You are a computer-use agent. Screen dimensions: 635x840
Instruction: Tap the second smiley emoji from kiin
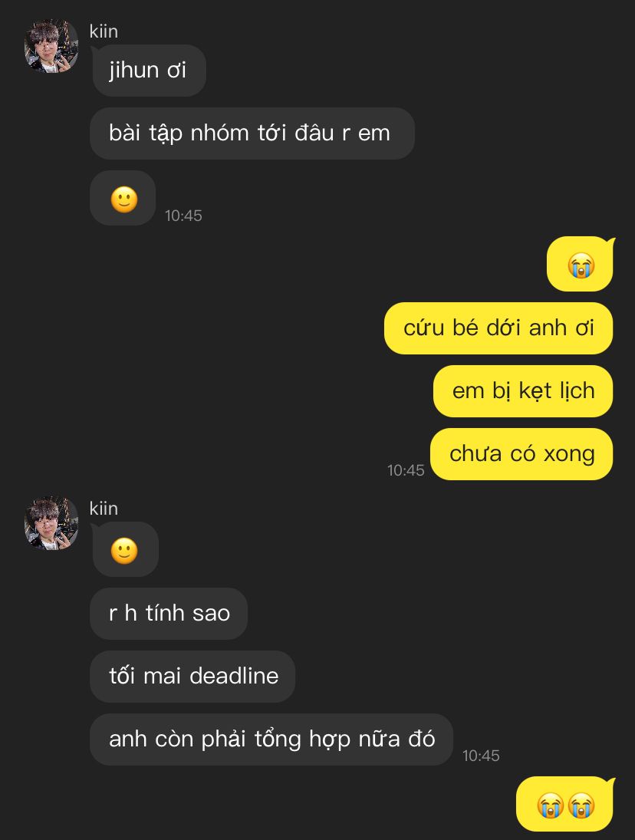(x=124, y=549)
